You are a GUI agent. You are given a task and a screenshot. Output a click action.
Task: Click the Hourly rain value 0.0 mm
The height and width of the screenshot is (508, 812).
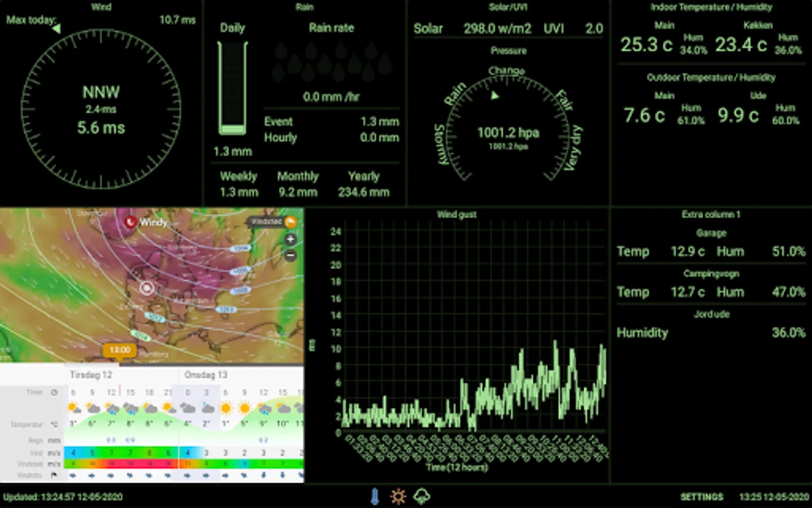point(379,137)
